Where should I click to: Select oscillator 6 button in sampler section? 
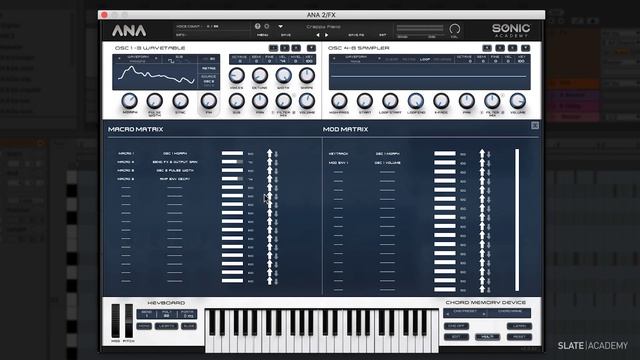pos(513,48)
